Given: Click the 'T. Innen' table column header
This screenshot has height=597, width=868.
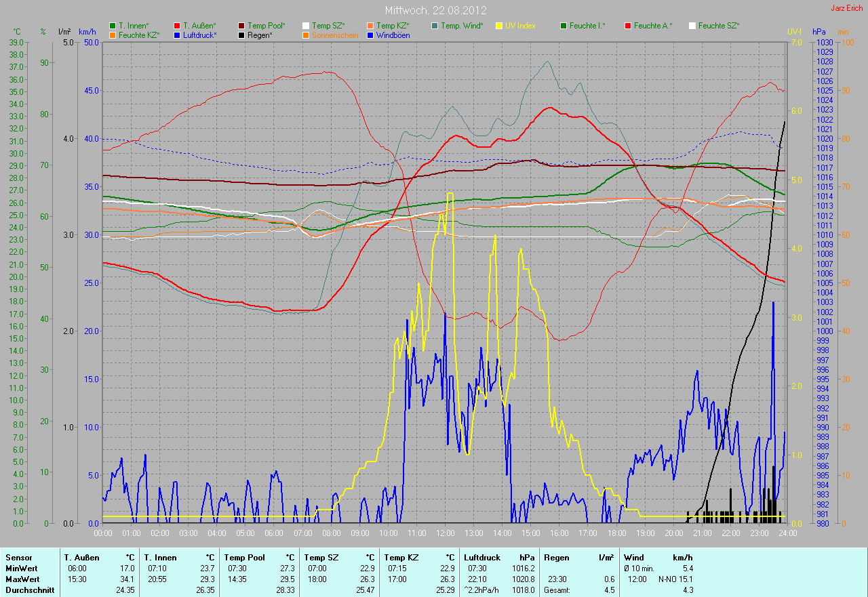Looking at the screenshot, I should (x=160, y=558).
